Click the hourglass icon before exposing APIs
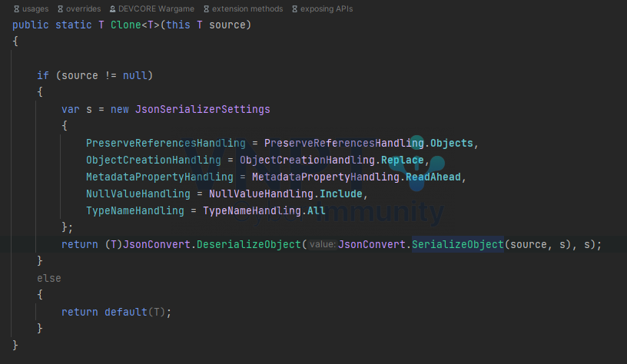 294,9
